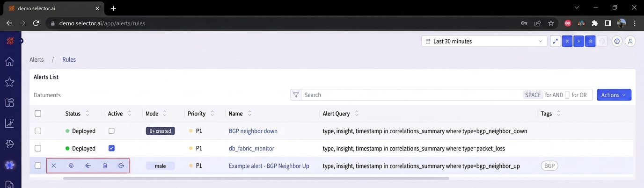Sort by the Status column

(x=87, y=114)
